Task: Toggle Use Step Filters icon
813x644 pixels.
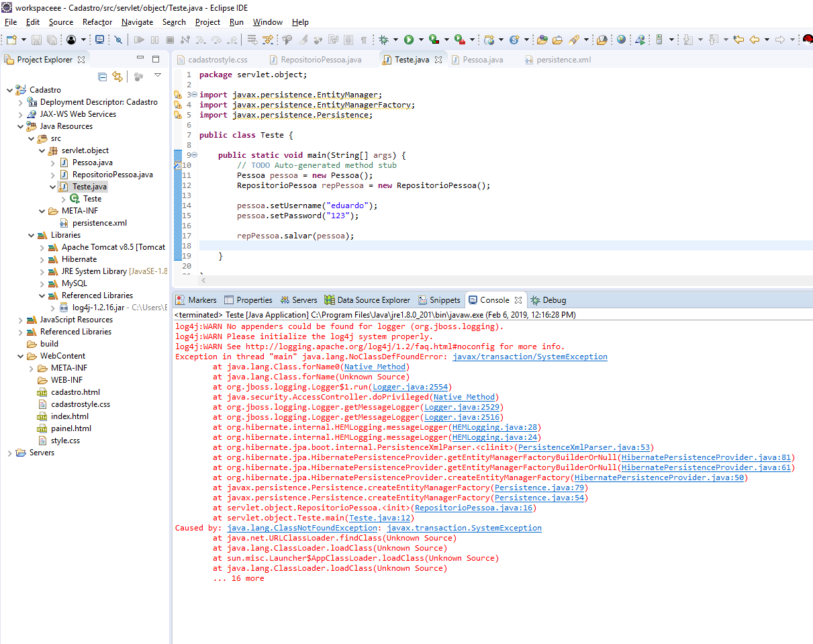Action: pyautogui.click(x=267, y=40)
